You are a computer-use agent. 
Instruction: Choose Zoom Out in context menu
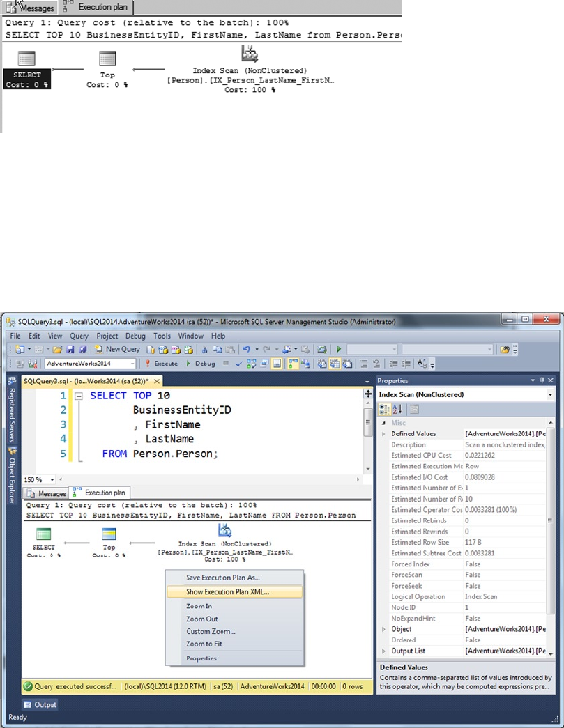[235, 619]
